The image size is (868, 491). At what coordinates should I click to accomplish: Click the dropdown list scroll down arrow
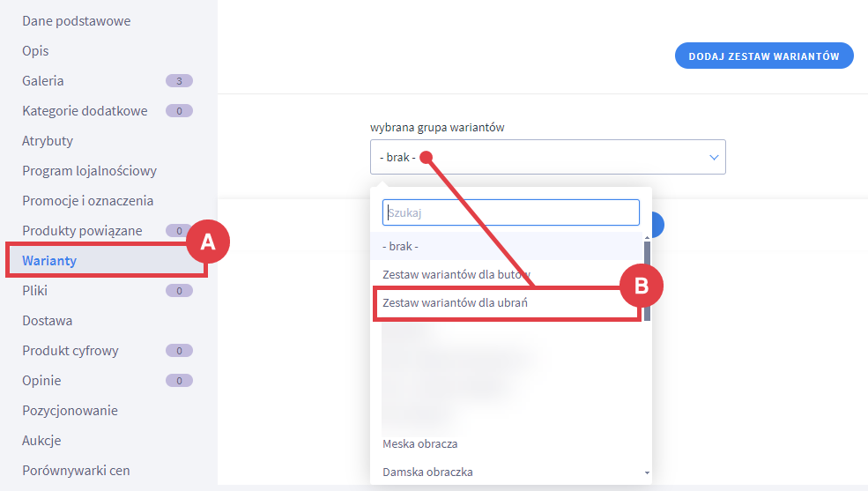[x=647, y=473]
